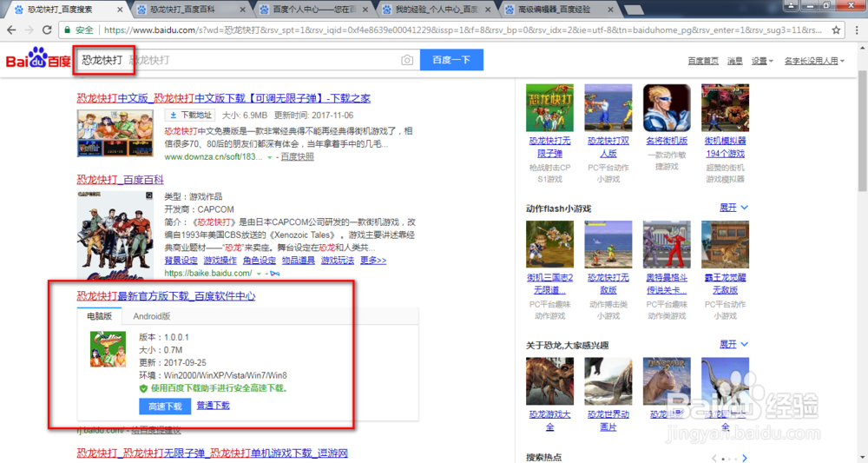Click the camera image-search icon
Viewport: 868px width, 463px height.
tap(407, 60)
